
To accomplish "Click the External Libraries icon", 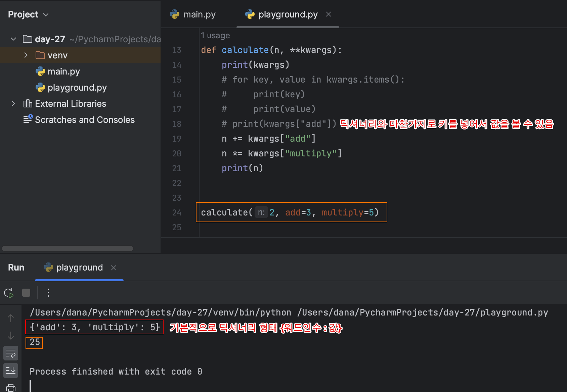I will (x=28, y=103).
